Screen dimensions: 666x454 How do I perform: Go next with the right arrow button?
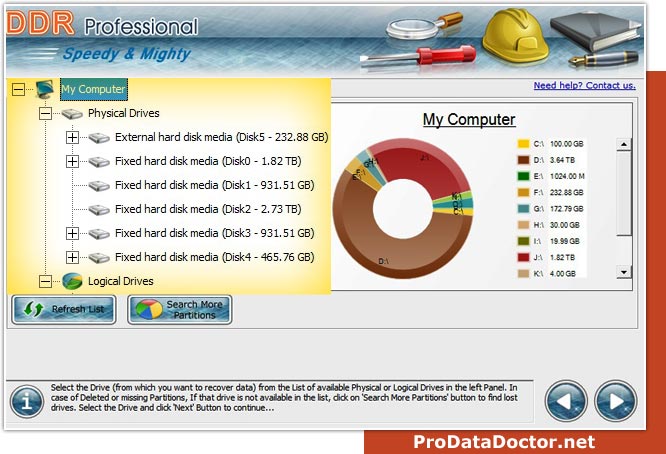coord(615,401)
